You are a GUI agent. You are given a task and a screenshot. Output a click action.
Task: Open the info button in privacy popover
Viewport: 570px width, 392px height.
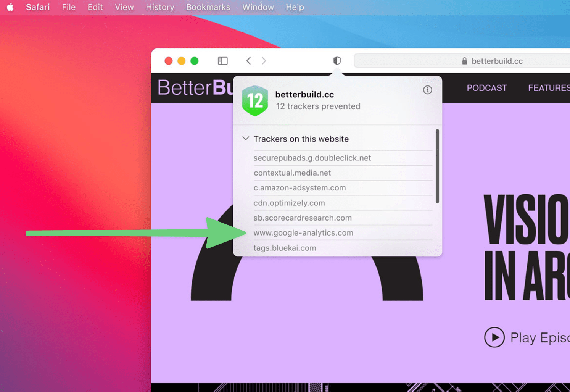(427, 90)
